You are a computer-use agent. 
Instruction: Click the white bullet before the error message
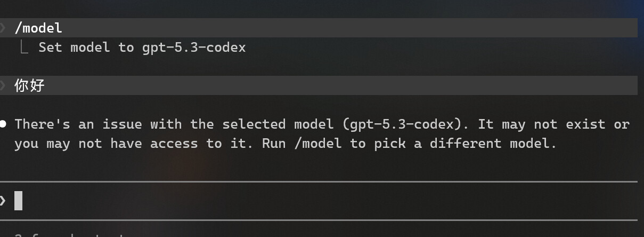click(3, 124)
